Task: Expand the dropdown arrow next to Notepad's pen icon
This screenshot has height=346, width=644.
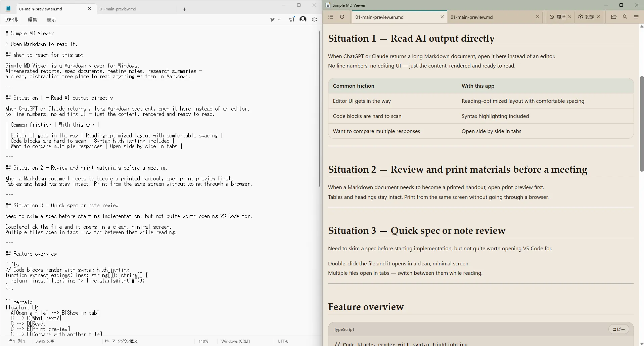Action: point(279,19)
